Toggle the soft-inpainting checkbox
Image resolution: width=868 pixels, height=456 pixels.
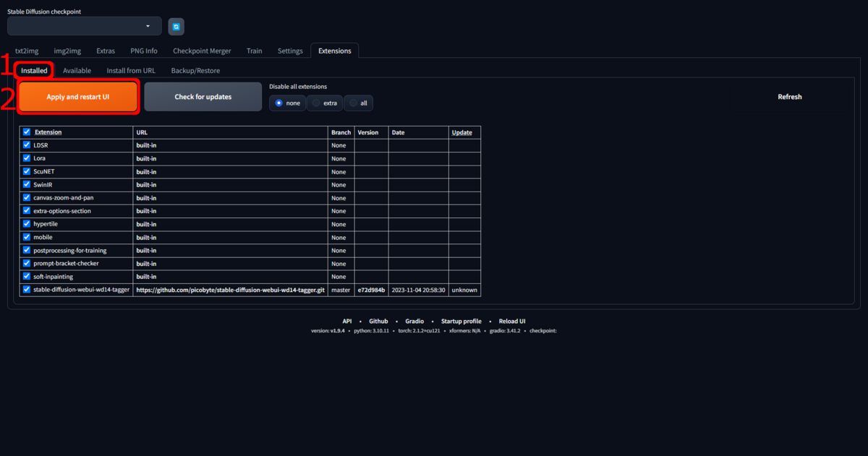(x=27, y=276)
